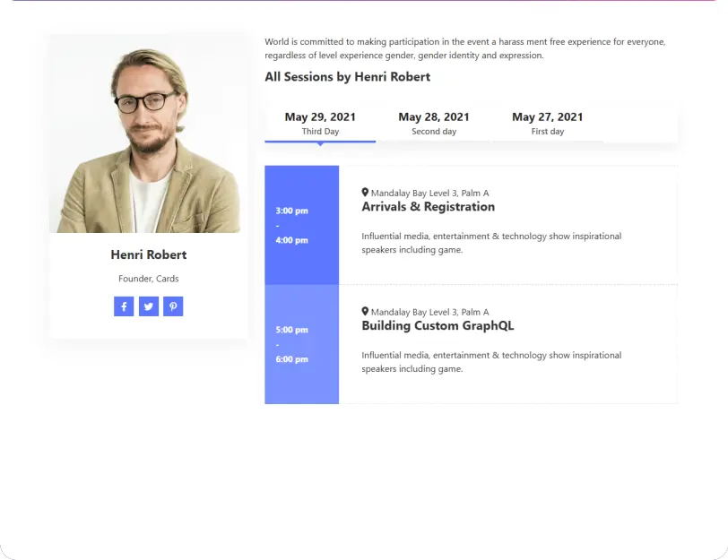Click the Henri Robert speaker name
The width and height of the screenshot is (728, 560).
[149, 254]
